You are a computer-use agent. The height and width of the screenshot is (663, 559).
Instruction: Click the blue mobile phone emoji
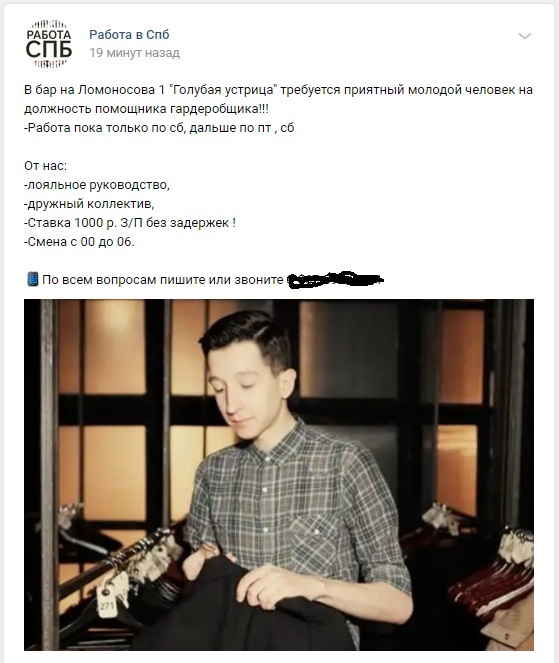[x=33, y=279]
